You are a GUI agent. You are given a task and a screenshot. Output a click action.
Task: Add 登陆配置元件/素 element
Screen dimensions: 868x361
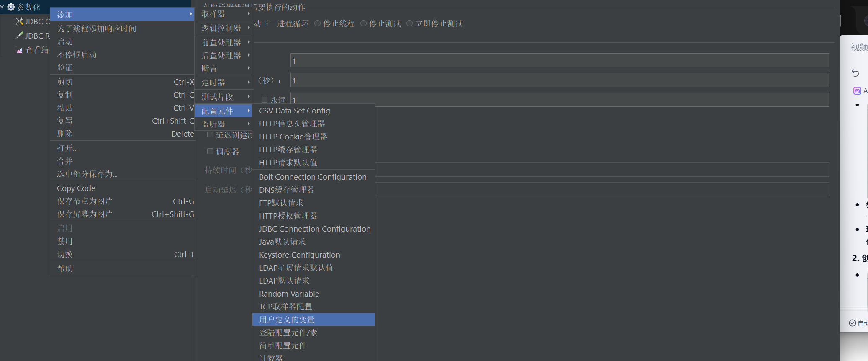point(313,333)
